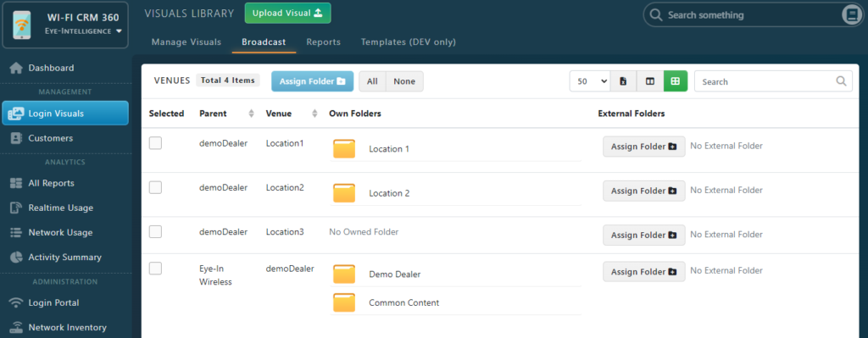The width and height of the screenshot is (868, 338).
Task: Click the magnifier icon in top search bar
Action: click(x=655, y=15)
